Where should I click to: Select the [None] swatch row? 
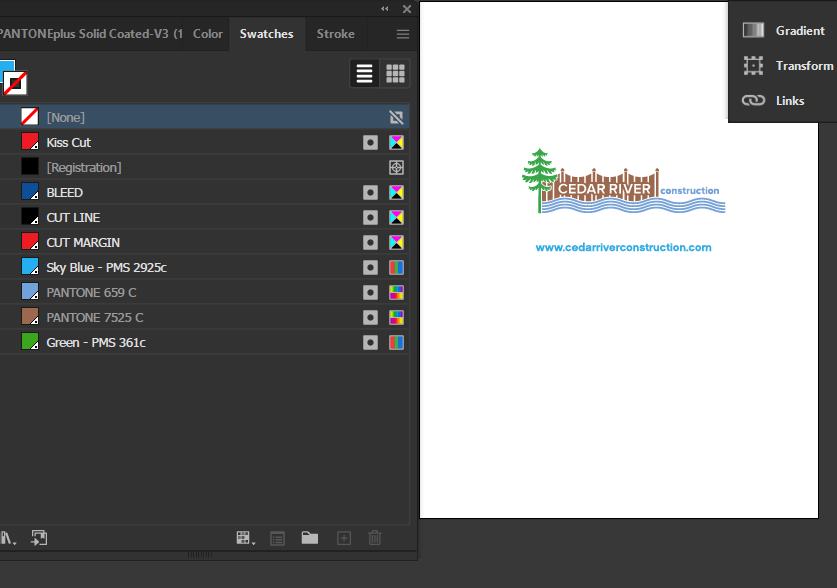pyautogui.click(x=204, y=117)
